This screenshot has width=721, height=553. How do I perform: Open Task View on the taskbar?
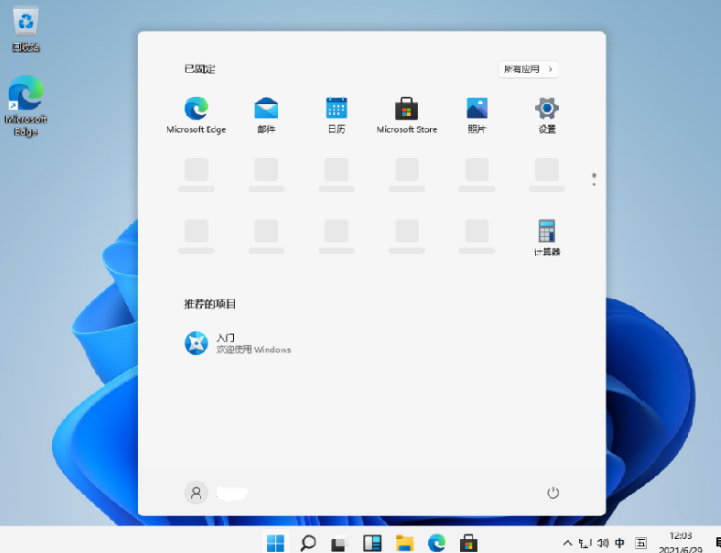click(x=340, y=543)
